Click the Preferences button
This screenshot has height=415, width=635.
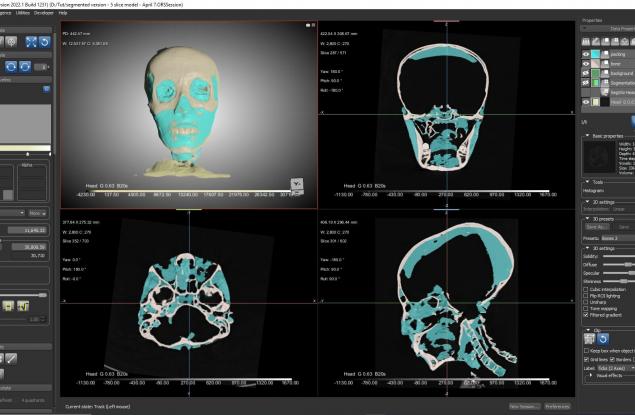point(557,407)
